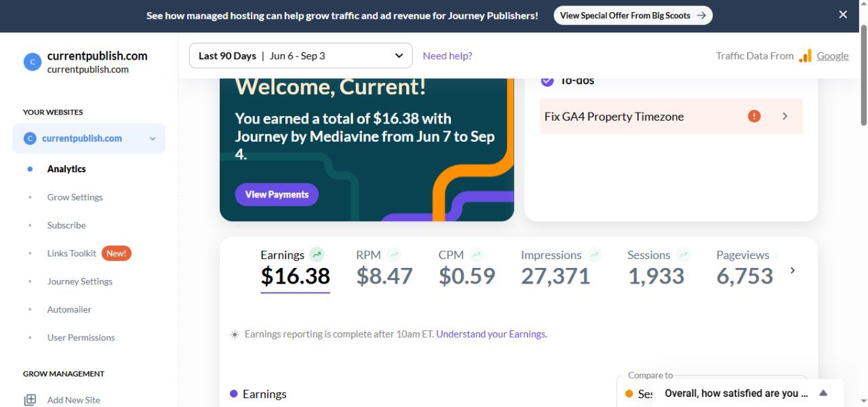Toggle the To-dos checkmark
Viewport: 868px width, 407px height.
(547, 81)
